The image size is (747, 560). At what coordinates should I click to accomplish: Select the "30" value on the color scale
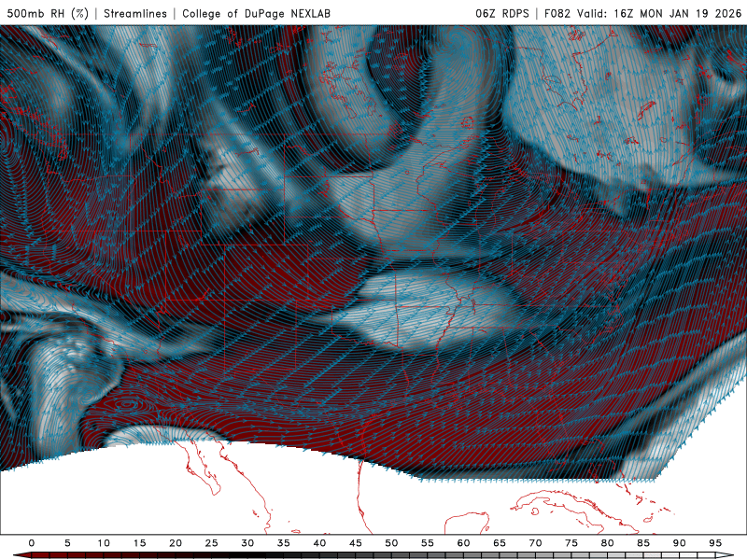(x=247, y=543)
